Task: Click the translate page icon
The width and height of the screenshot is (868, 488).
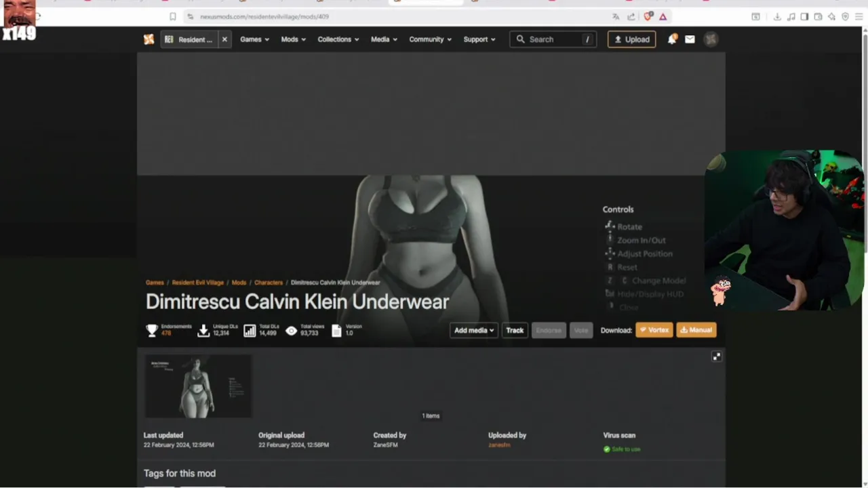Action: click(616, 16)
